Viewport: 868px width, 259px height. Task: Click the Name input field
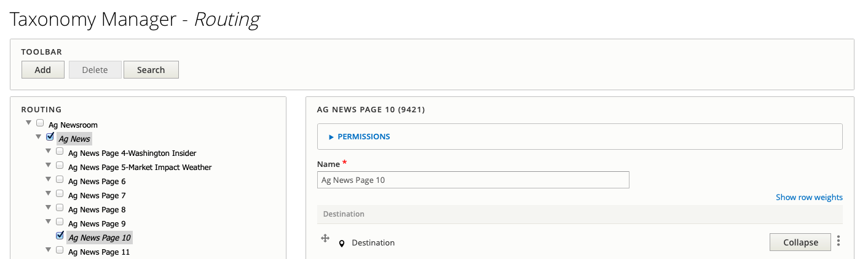[x=473, y=180]
